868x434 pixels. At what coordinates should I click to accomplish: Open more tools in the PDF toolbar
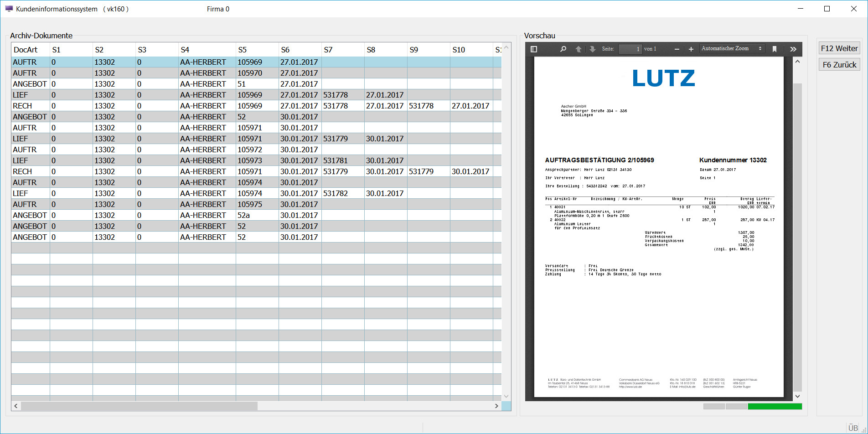point(793,49)
